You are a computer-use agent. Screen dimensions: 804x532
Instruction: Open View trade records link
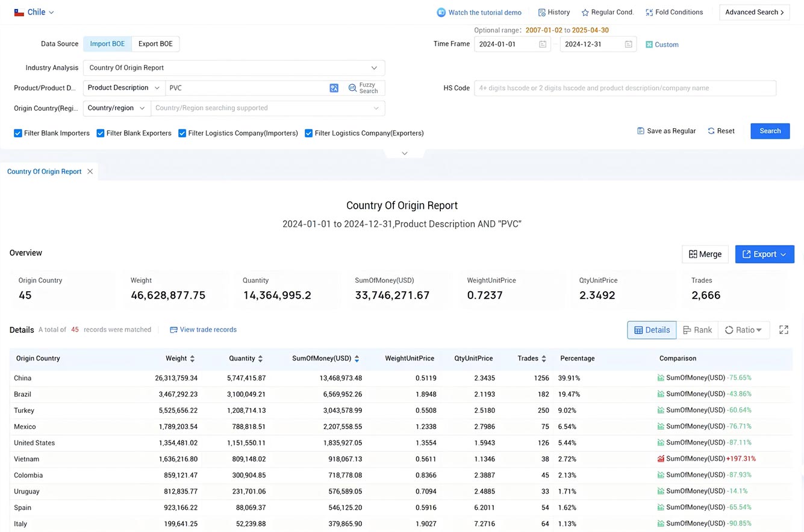pos(203,330)
